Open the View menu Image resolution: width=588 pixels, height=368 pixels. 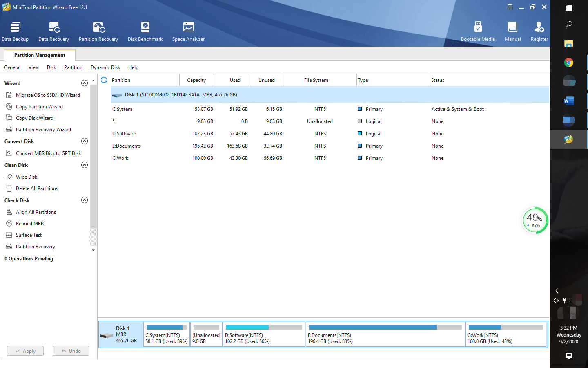click(33, 67)
